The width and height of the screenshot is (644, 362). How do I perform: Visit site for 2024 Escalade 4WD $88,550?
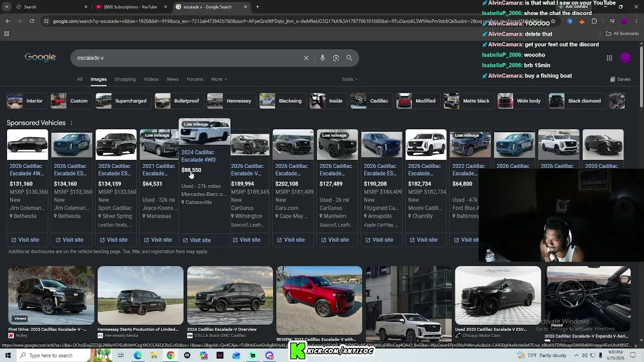tap(197, 240)
